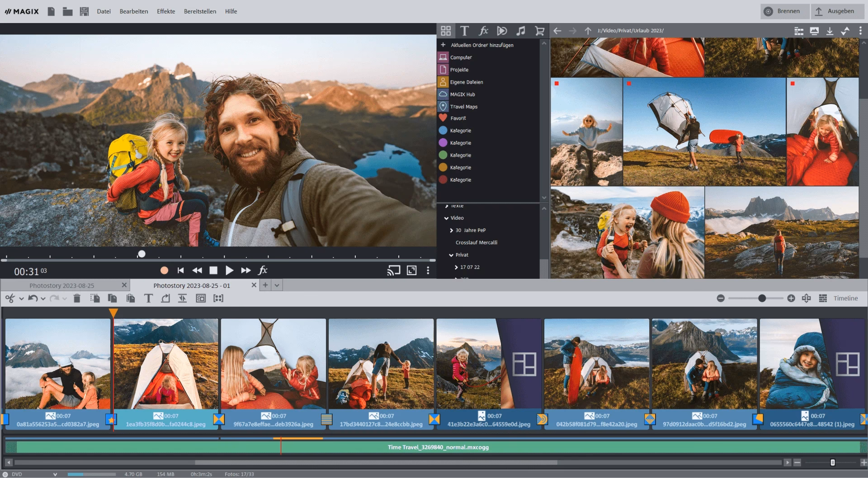Open the Fades section in the Media Pool
The image size is (868, 478).
pos(502,31)
